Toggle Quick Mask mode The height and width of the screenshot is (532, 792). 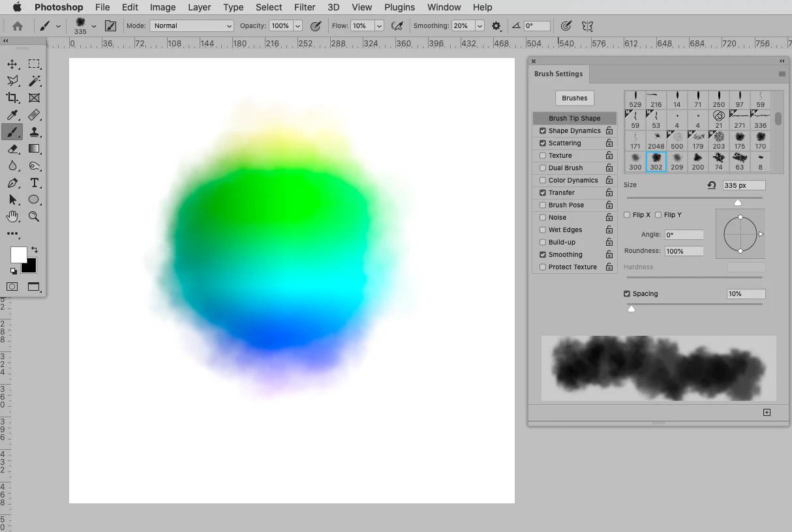(x=12, y=287)
